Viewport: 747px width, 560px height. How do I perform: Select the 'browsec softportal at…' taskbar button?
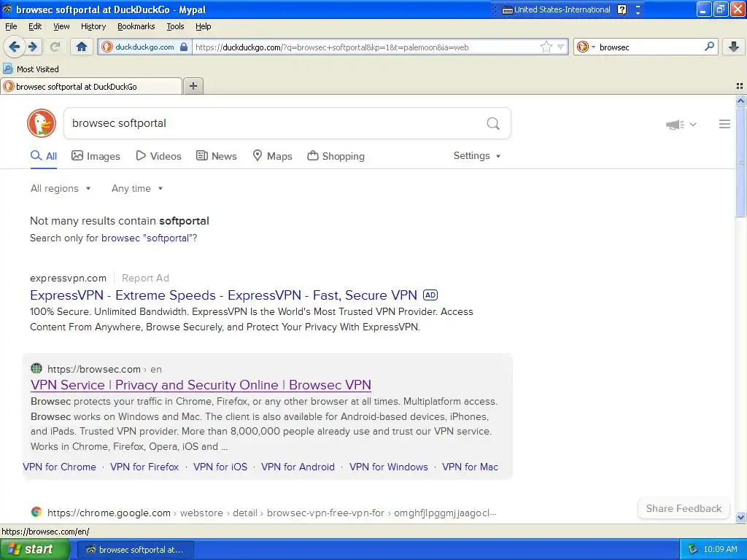[135, 550]
